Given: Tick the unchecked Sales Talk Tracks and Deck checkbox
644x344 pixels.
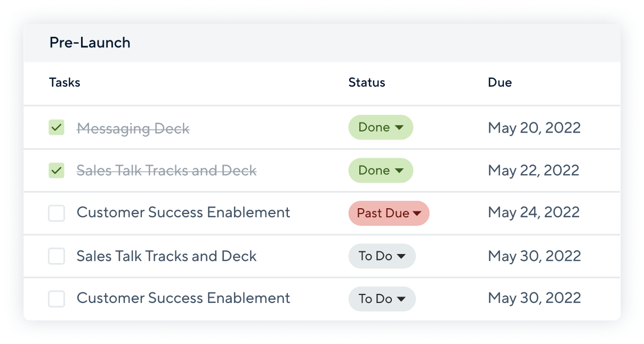Looking at the screenshot, I should [x=57, y=256].
